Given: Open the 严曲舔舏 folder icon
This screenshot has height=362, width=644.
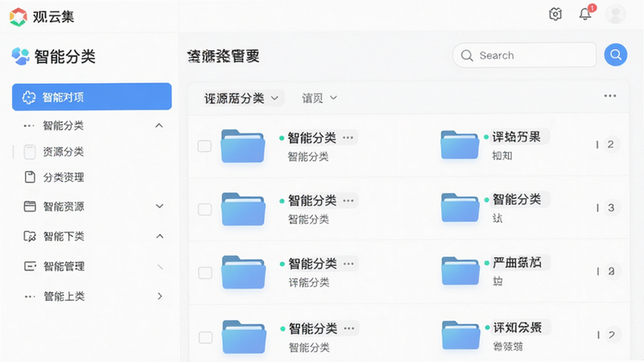Looking at the screenshot, I should [x=460, y=271].
